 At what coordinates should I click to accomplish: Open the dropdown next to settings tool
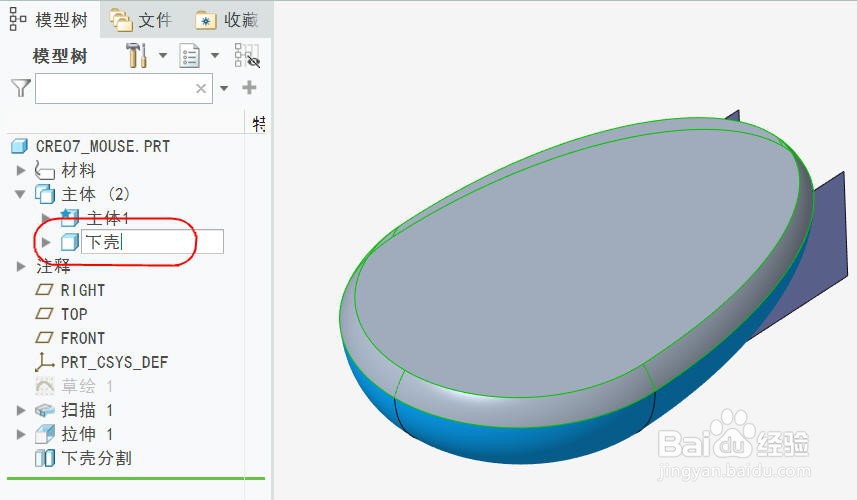tap(162, 55)
